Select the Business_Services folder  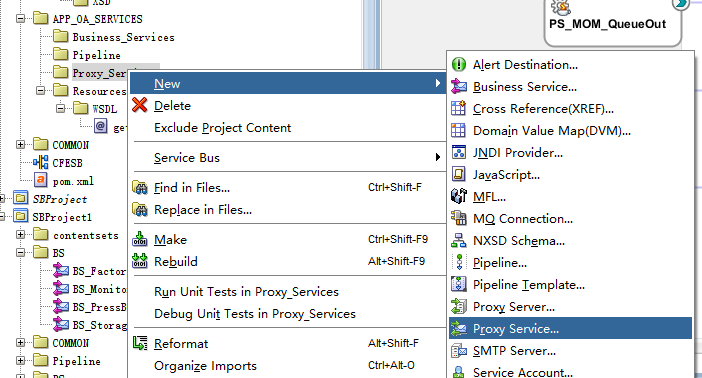pos(124,37)
